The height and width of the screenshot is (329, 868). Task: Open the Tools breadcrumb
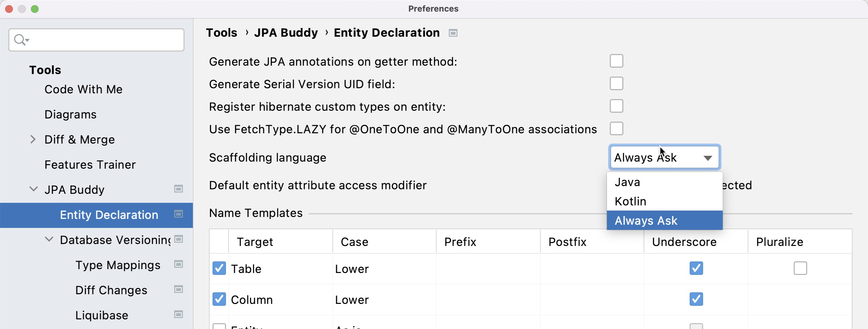click(x=222, y=33)
